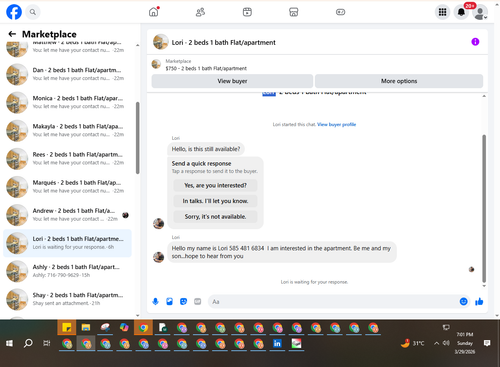The width and height of the screenshot is (500, 367).
Task: Open Task View on taskbar
Action: pyautogui.click(x=47, y=343)
